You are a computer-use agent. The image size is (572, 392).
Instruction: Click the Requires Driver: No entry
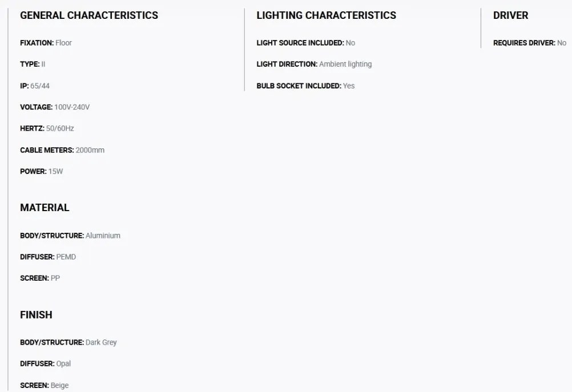click(x=530, y=43)
